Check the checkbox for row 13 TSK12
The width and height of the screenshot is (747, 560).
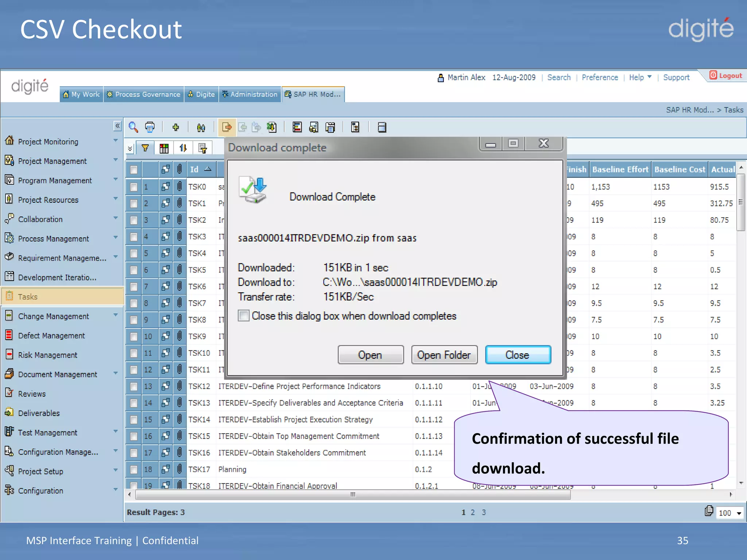click(134, 386)
